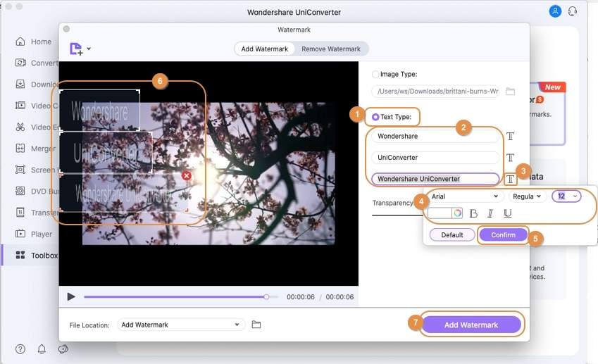The height and width of the screenshot is (364, 598).
Task: Open the user account avatar
Action: 555,11
